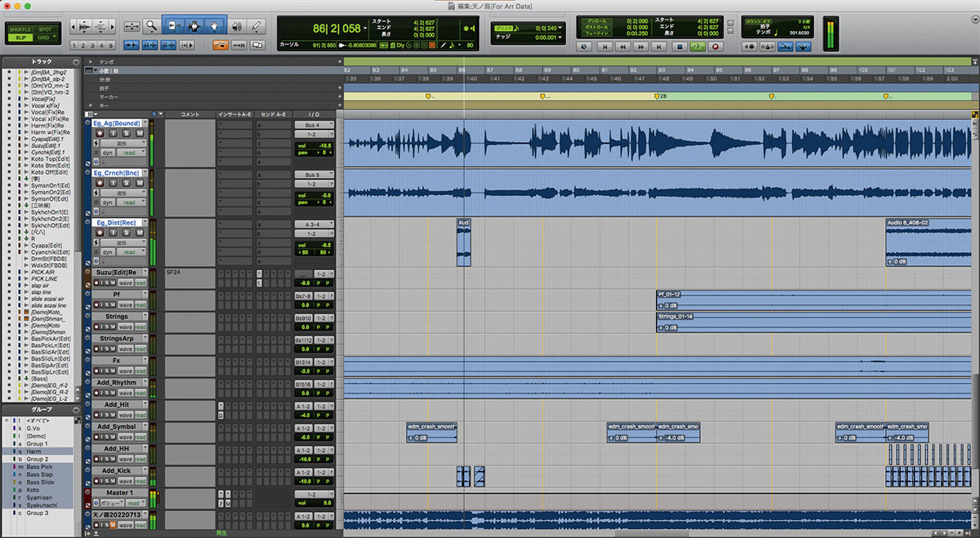
Task: Open the main counter format dropdown
Action: (x=367, y=28)
